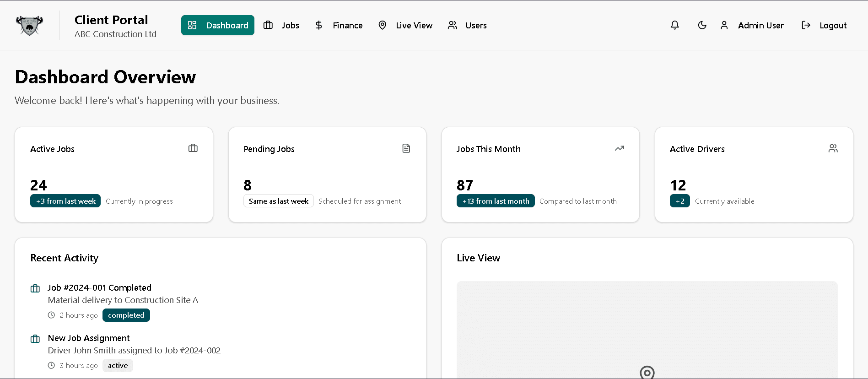Open the Users page
The width and height of the screenshot is (868, 379).
click(467, 25)
